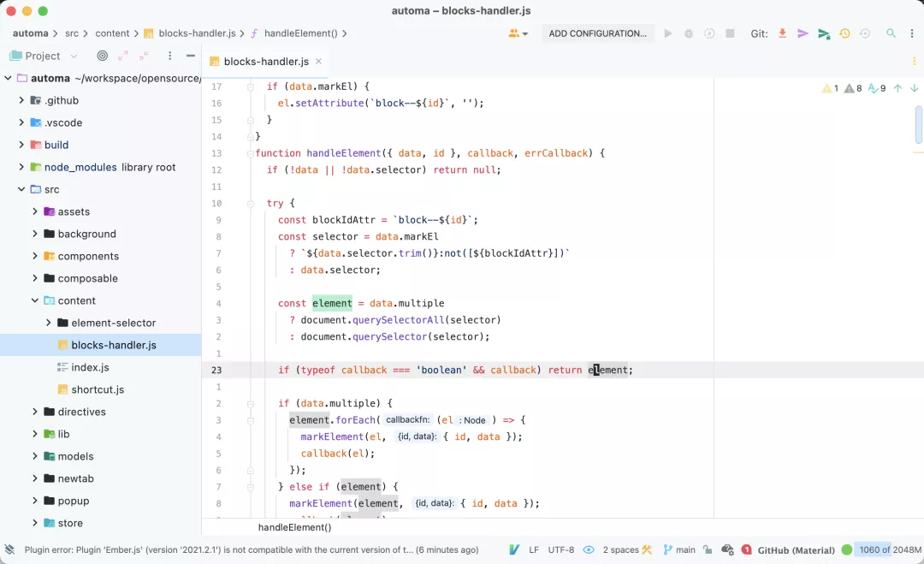Click the Debug bug icon in toolbar
This screenshot has height=564, width=924.
click(688, 33)
